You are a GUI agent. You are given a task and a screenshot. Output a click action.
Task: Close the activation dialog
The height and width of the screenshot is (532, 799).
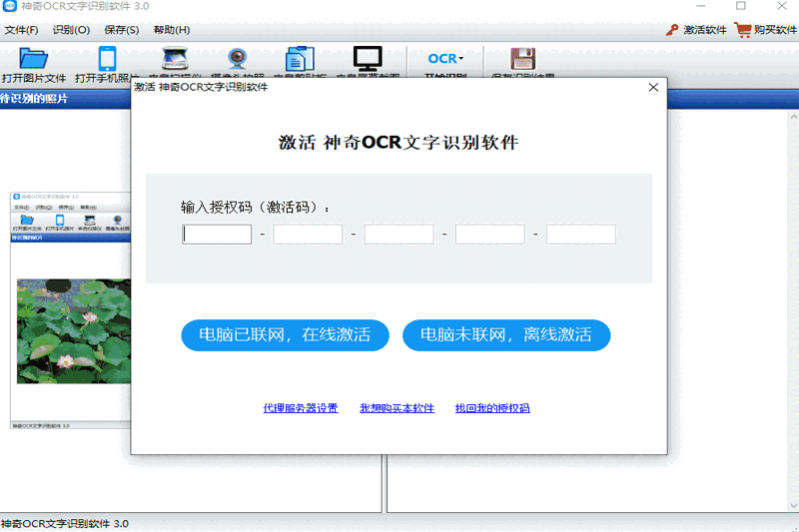click(653, 88)
